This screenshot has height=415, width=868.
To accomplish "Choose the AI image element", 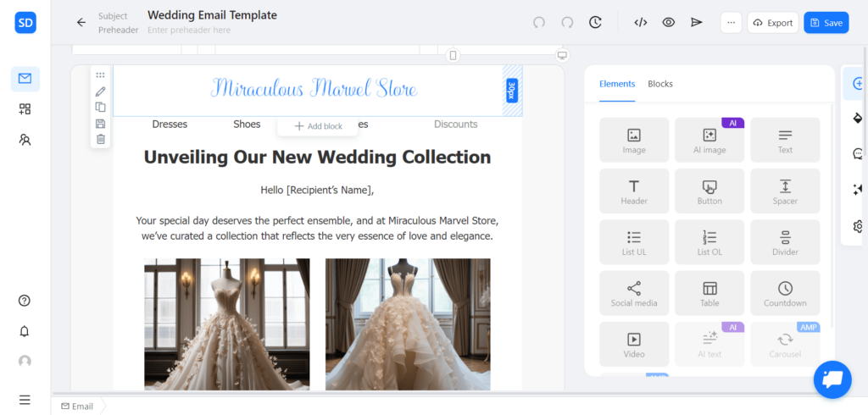I will [709, 140].
